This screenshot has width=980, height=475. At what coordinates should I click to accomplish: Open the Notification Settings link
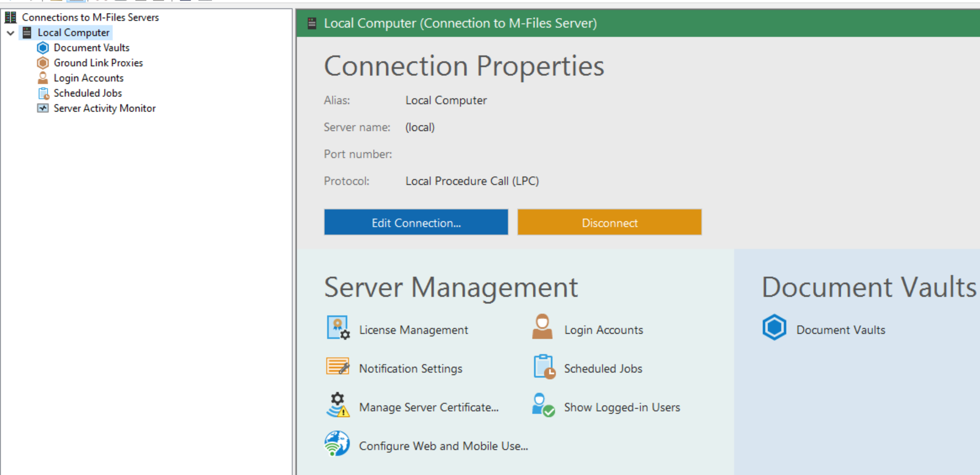(x=410, y=369)
